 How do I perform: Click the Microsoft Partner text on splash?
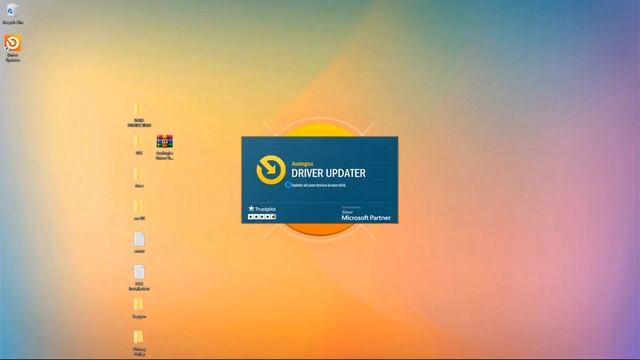point(366,218)
